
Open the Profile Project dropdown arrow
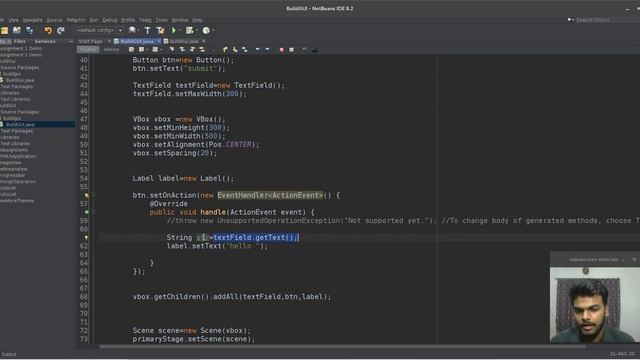pyautogui.click(x=213, y=30)
